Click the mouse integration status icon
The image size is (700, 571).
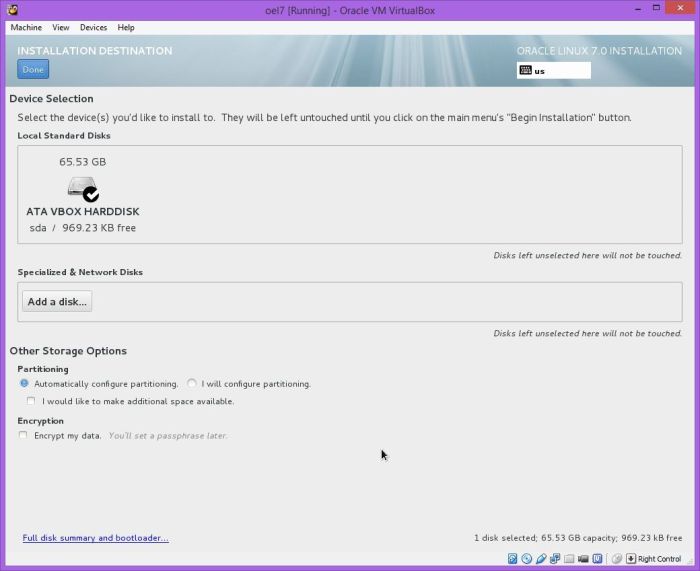(x=616, y=559)
